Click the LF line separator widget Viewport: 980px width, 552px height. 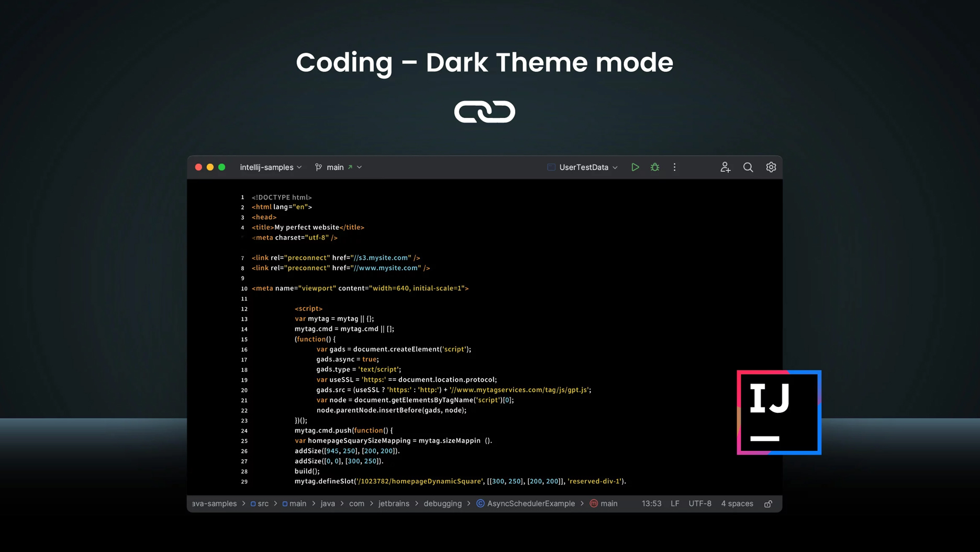pos(675,503)
